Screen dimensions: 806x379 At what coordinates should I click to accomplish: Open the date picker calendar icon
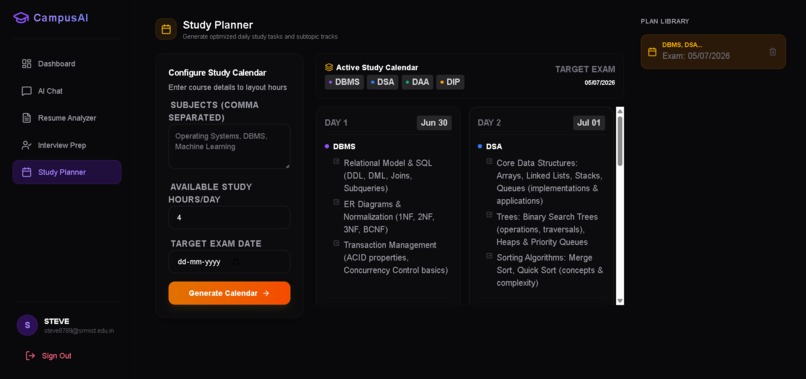[236, 262]
